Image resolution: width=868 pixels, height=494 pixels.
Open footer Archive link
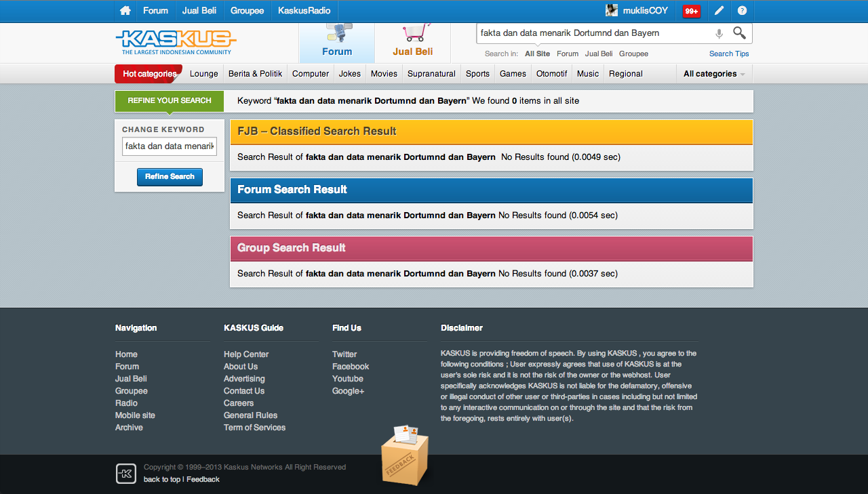pos(129,428)
